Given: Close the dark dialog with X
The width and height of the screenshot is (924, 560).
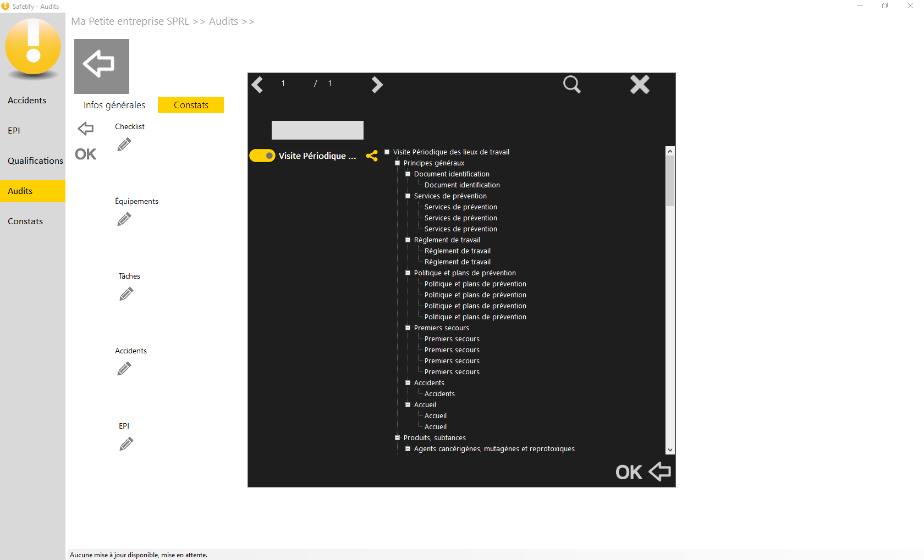Looking at the screenshot, I should tap(640, 85).
